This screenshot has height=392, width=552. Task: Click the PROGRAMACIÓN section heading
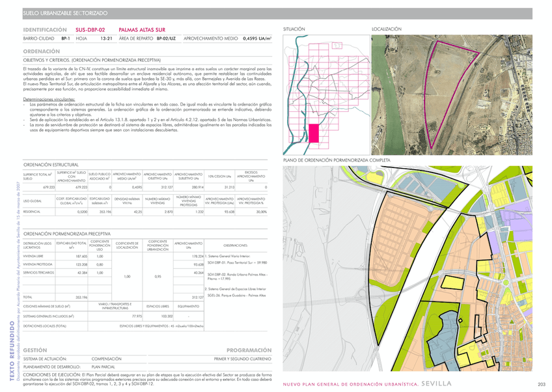point(249,350)
